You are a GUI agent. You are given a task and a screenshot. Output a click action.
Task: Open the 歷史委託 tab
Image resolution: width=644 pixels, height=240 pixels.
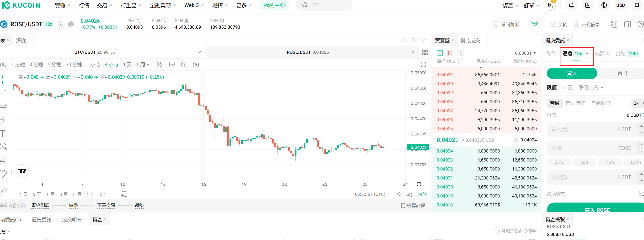click(x=42, y=220)
